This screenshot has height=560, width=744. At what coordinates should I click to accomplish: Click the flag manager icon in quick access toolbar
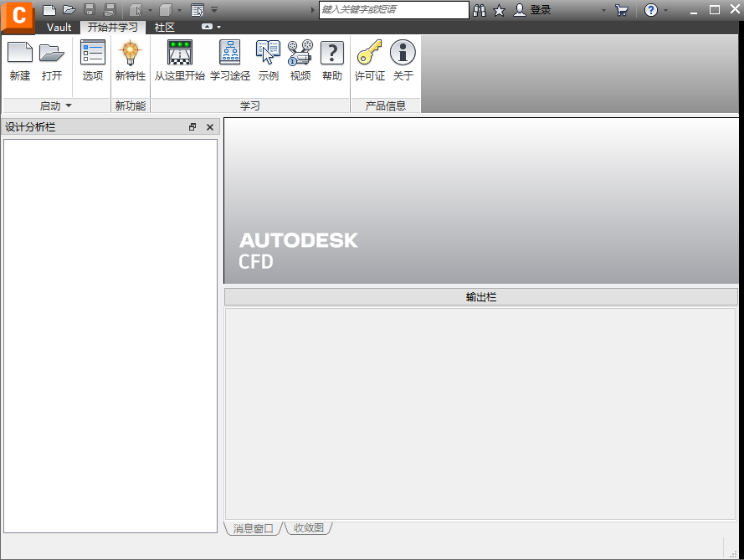(136, 9)
